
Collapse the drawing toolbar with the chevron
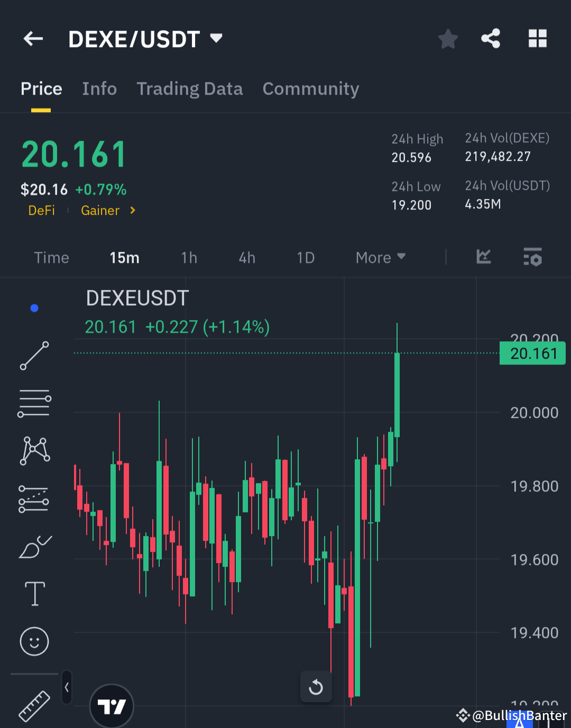click(67, 686)
